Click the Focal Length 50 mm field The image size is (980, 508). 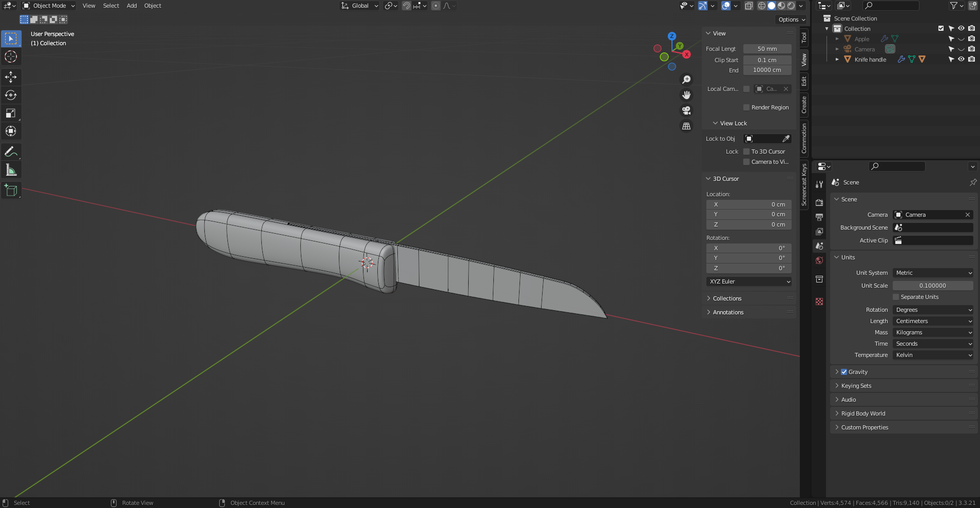point(767,49)
